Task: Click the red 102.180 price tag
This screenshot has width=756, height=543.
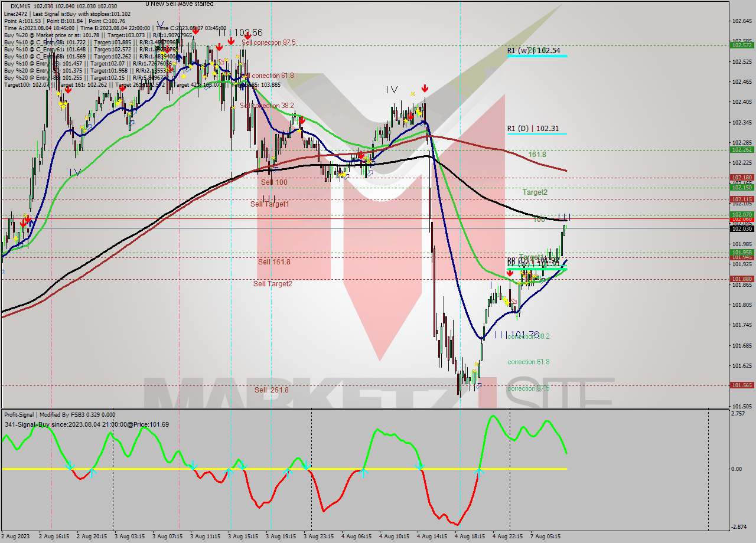Action: point(742,177)
